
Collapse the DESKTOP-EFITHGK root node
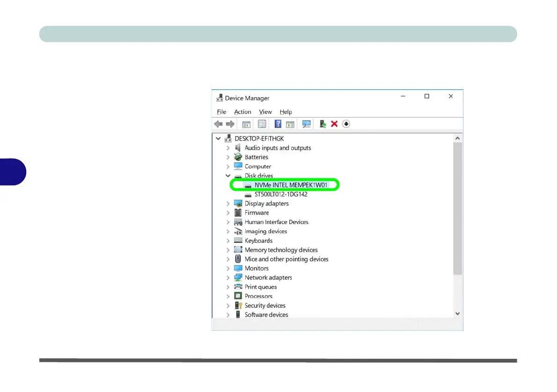tap(218, 138)
